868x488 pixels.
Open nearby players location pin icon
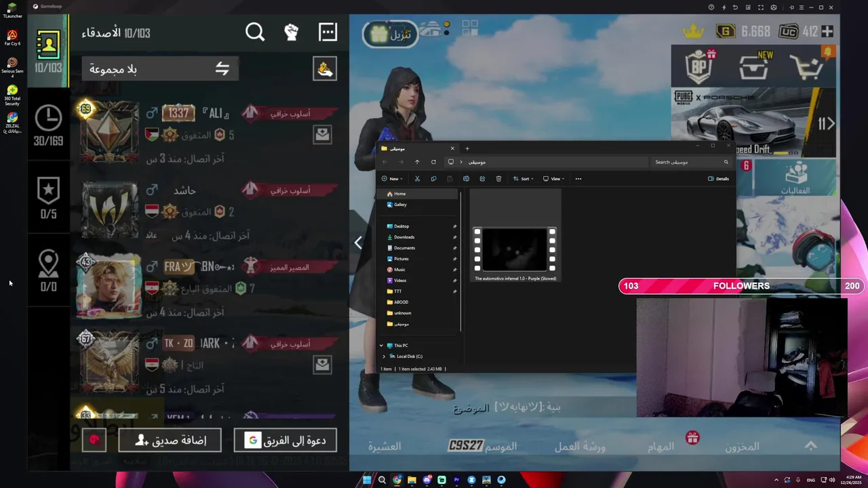point(48,264)
